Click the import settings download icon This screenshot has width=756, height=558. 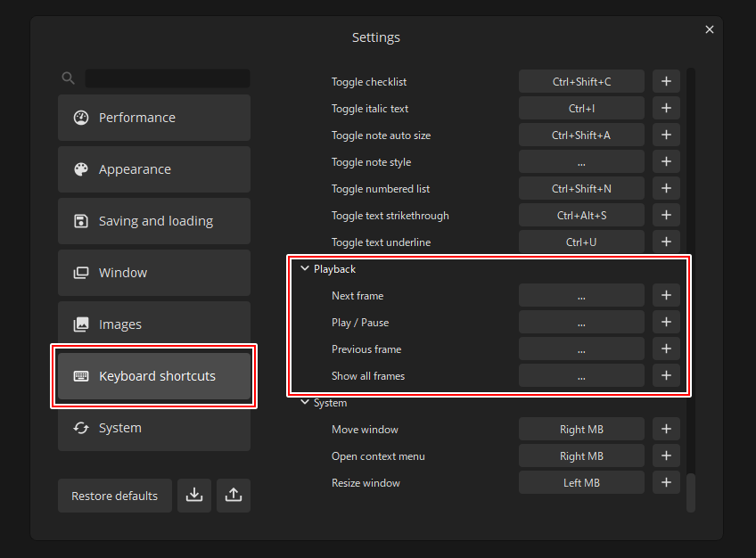click(x=194, y=496)
